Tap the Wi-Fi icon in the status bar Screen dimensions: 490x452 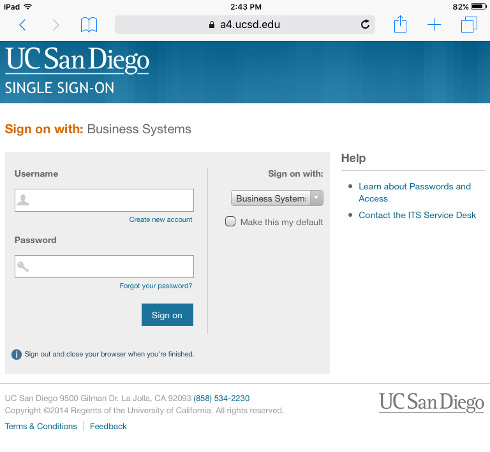28,6
